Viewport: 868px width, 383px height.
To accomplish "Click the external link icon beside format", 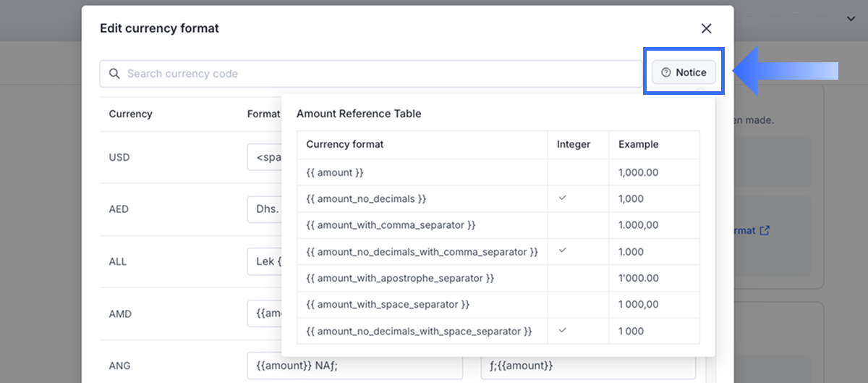I will (765, 230).
